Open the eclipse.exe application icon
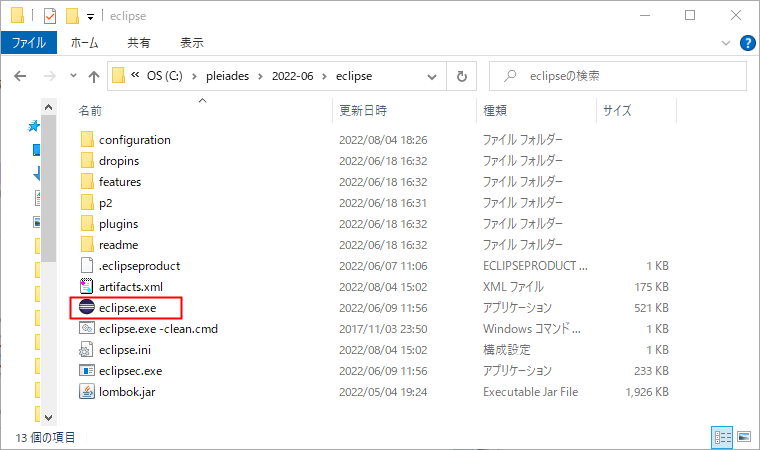The image size is (760, 450). (87, 307)
